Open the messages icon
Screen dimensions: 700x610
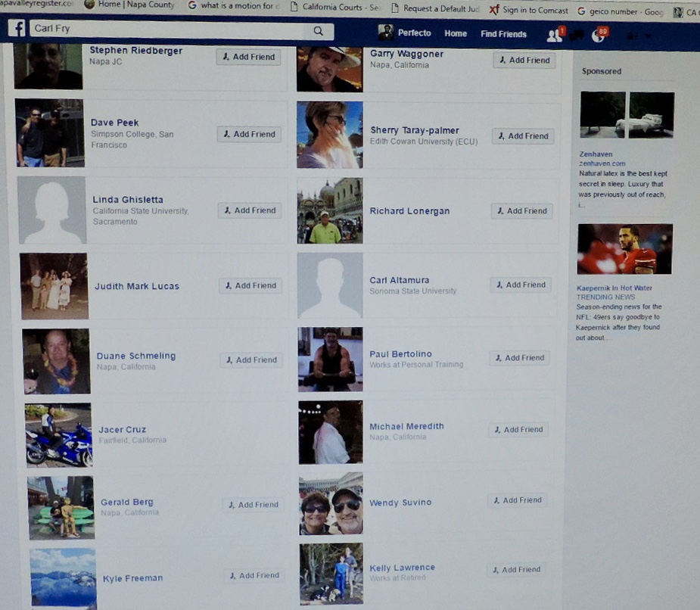coord(577,35)
